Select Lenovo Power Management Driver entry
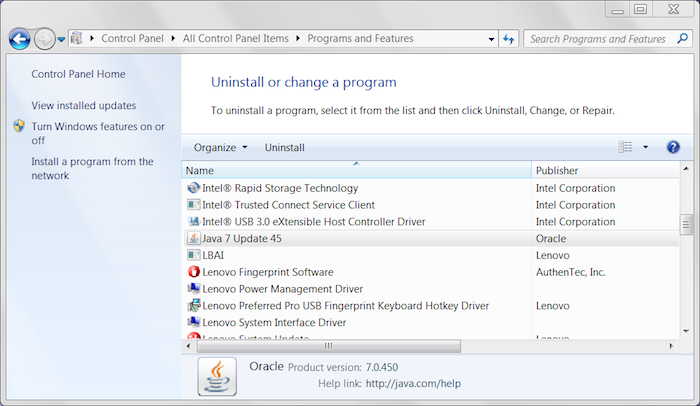The image size is (700, 406). [283, 289]
